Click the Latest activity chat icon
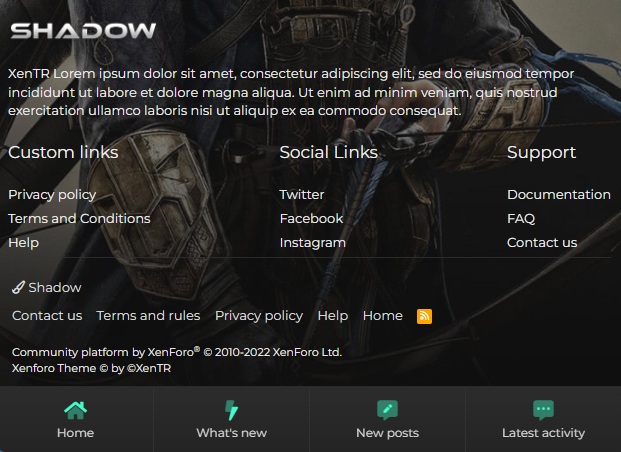621x452 pixels. [x=543, y=410]
